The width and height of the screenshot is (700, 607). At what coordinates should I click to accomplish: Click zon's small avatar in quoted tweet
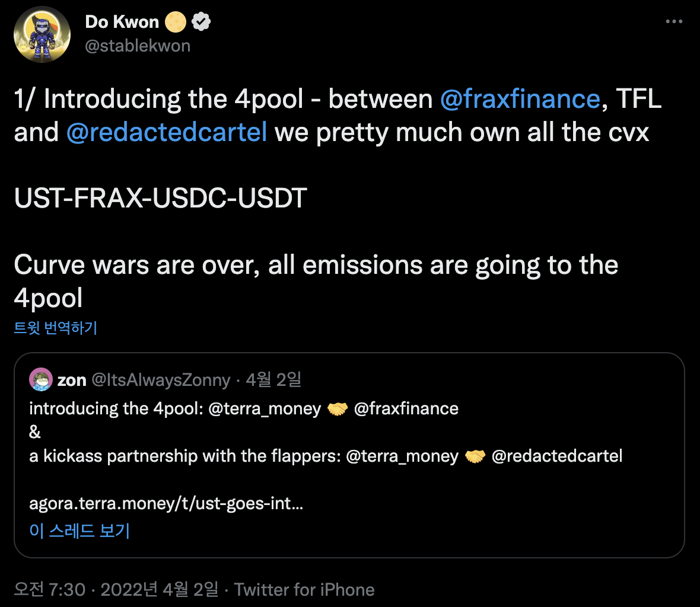click(41, 379)
